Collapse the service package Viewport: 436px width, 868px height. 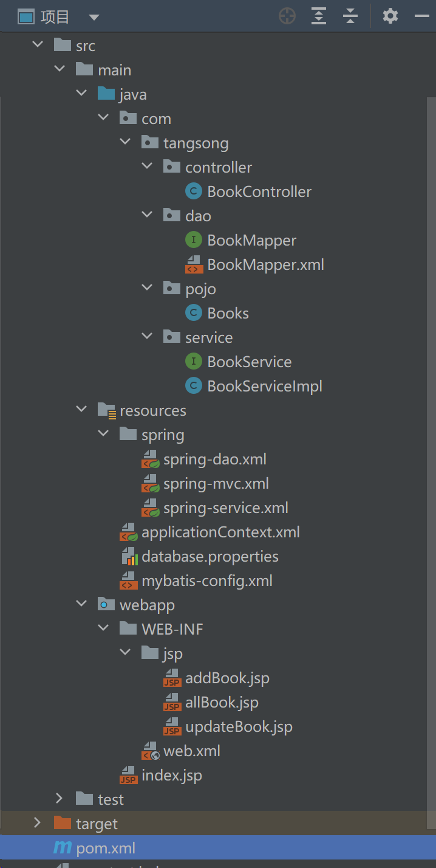click(x=147, y=337)
